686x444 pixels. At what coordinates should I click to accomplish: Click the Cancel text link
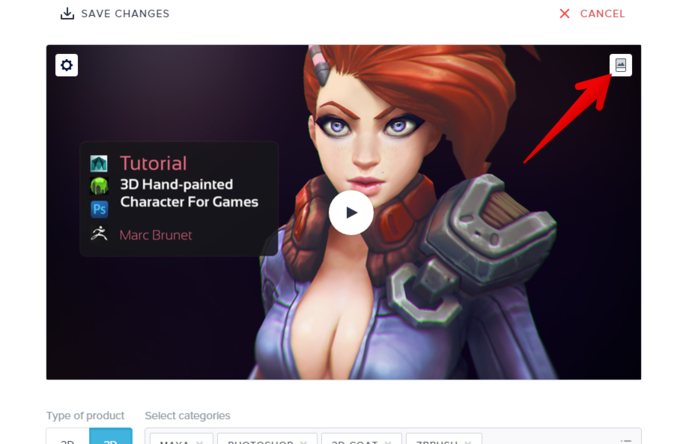tap(602, 14)
